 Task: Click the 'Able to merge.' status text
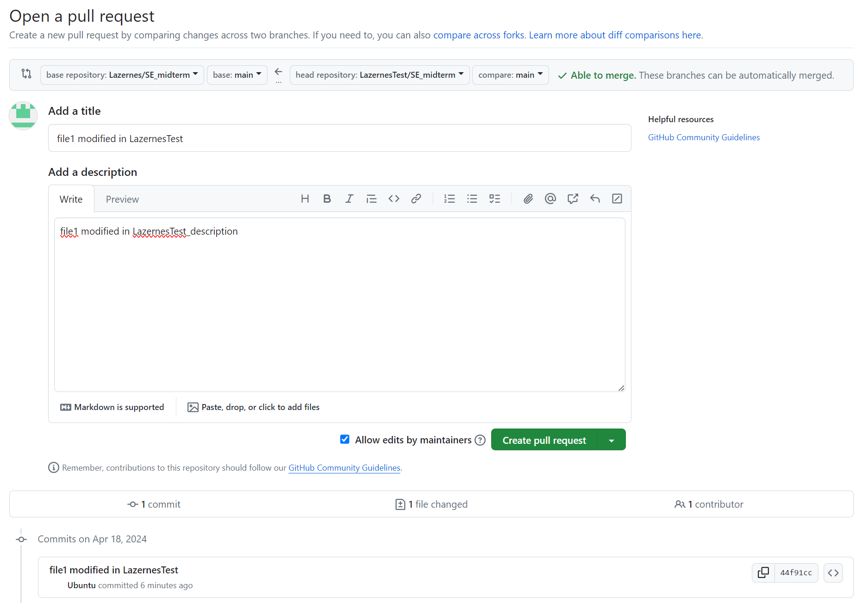(x=604, y=75)
